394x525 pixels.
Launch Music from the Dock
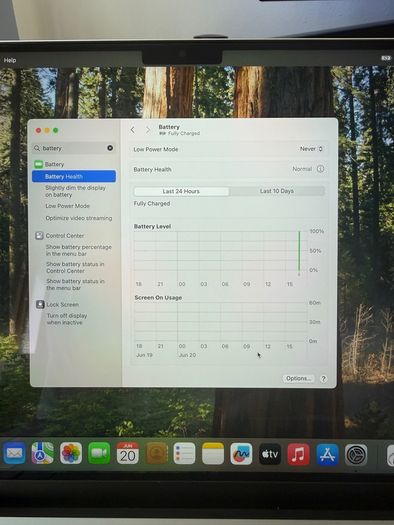pyautogui.click(x=298, y=454)
